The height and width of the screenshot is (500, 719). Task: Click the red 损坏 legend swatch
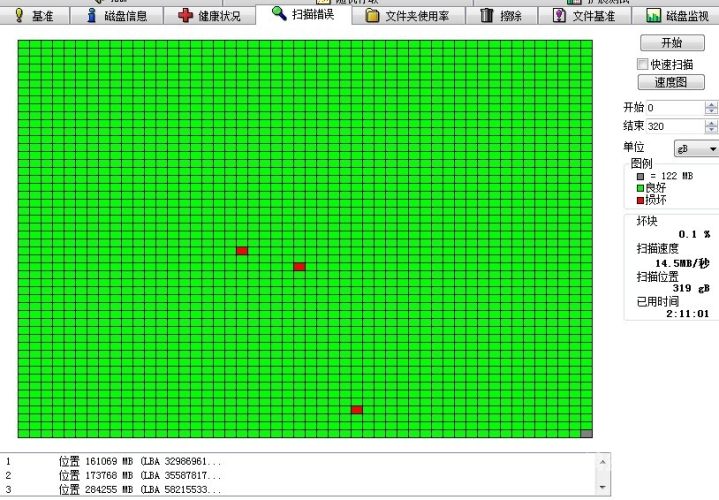pos(641,200)
